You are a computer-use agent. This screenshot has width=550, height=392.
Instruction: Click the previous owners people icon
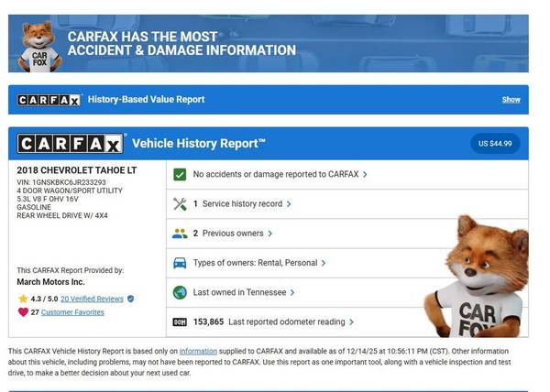click(x=180, y=234)
